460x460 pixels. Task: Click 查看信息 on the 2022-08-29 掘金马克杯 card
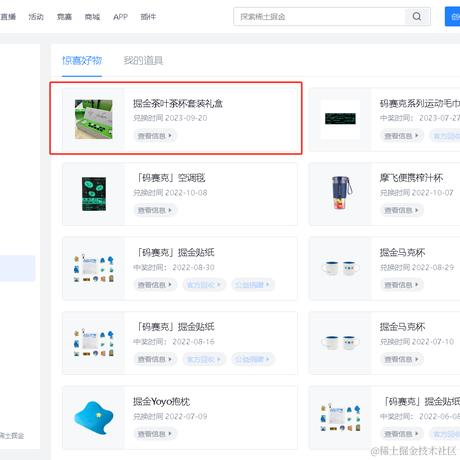(402, 285)
